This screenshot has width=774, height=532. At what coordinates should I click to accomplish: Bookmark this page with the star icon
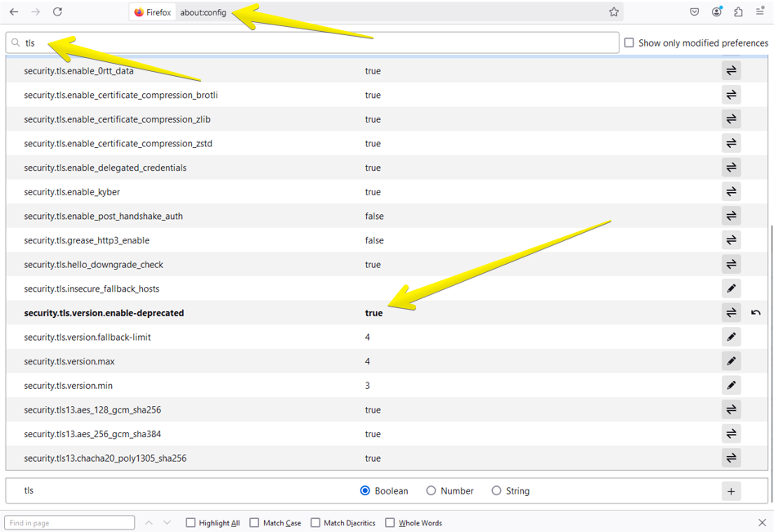(614, 12)
